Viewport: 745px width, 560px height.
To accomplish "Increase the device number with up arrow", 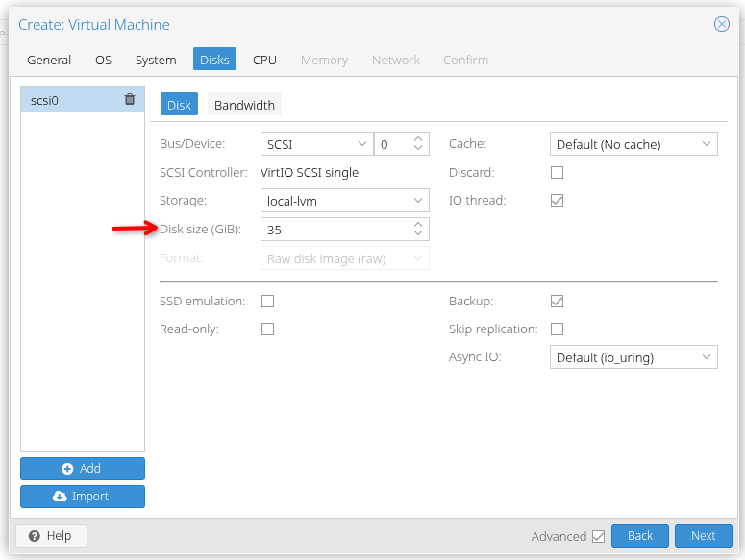I will [x=418, y=139].
